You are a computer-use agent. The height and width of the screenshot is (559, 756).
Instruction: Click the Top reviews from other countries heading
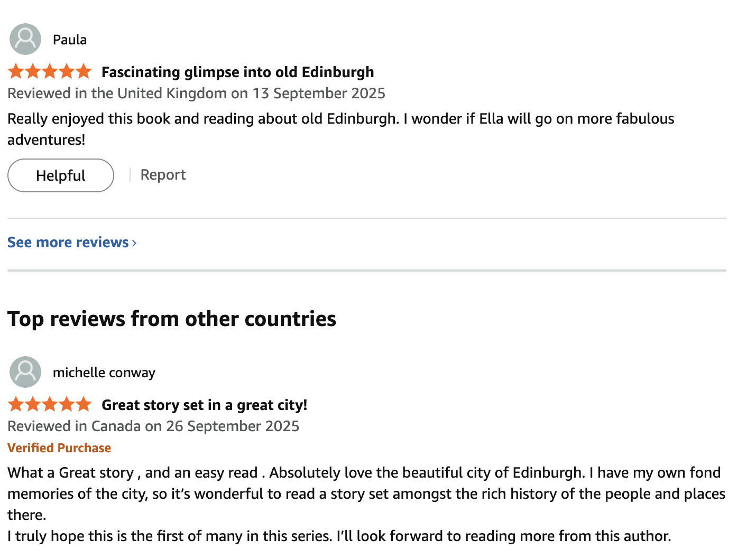(172, 319)
